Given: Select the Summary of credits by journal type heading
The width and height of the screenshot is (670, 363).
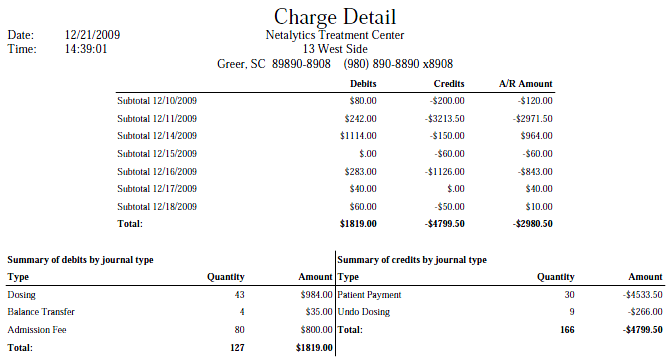Looking at the screenshot, I should pyautogui.click(x=412, y=260).
